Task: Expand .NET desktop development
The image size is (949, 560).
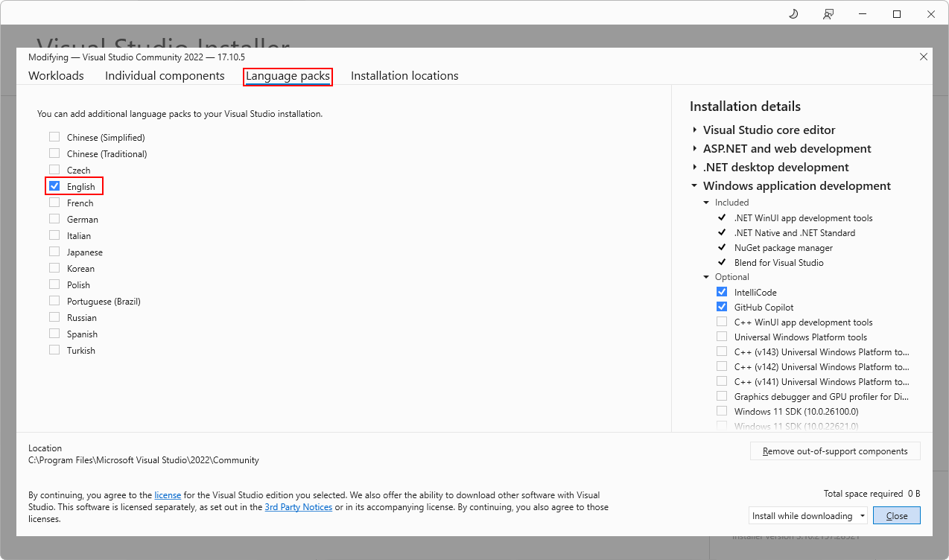Action: pos(695,167)
